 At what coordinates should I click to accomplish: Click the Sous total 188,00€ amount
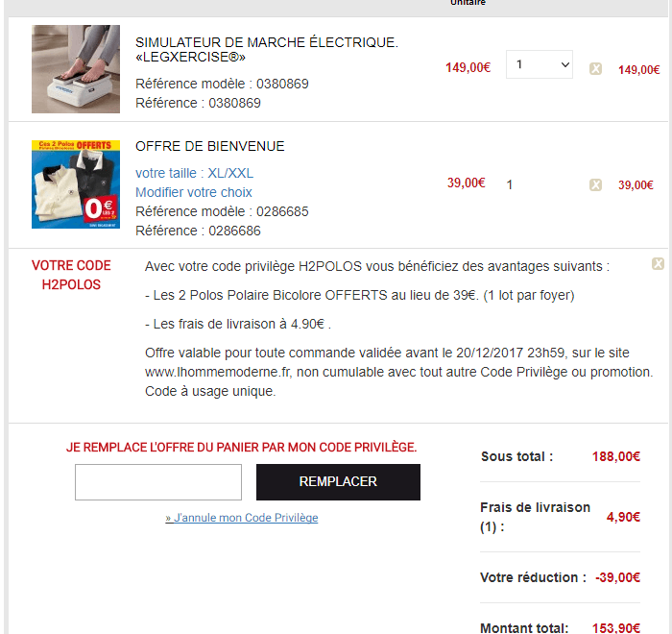click(616, 456)
